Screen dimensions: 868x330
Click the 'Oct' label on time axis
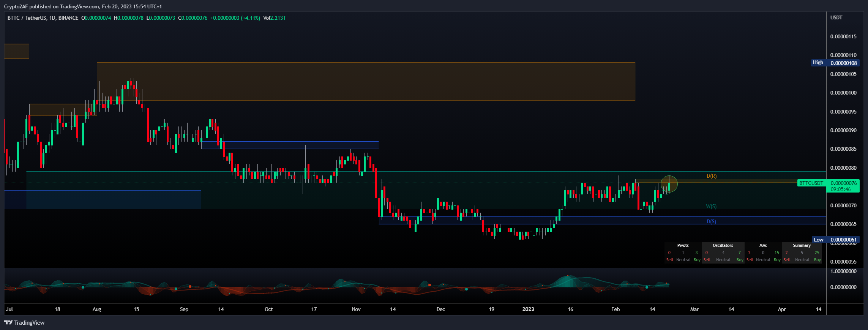269,309
